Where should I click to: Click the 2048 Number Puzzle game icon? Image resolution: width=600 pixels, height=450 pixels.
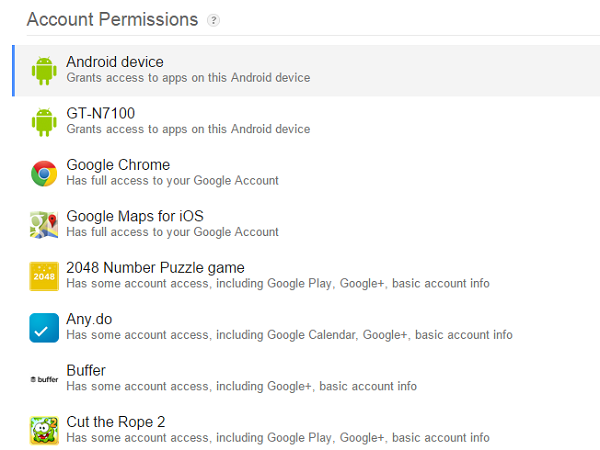click(x=44, y=276)
